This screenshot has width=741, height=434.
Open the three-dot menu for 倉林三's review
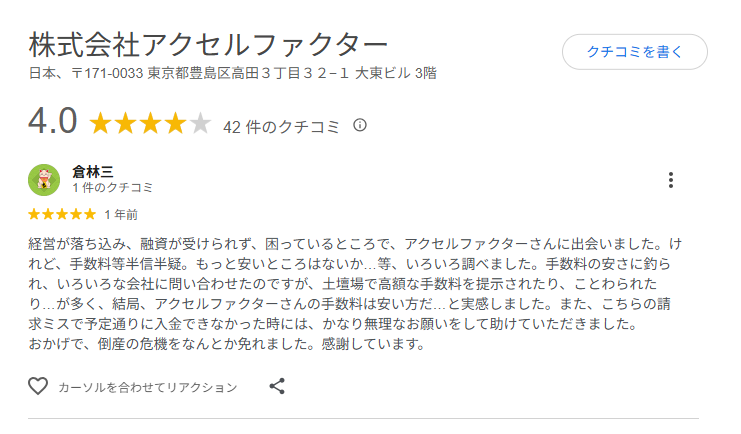click(670, 180)
